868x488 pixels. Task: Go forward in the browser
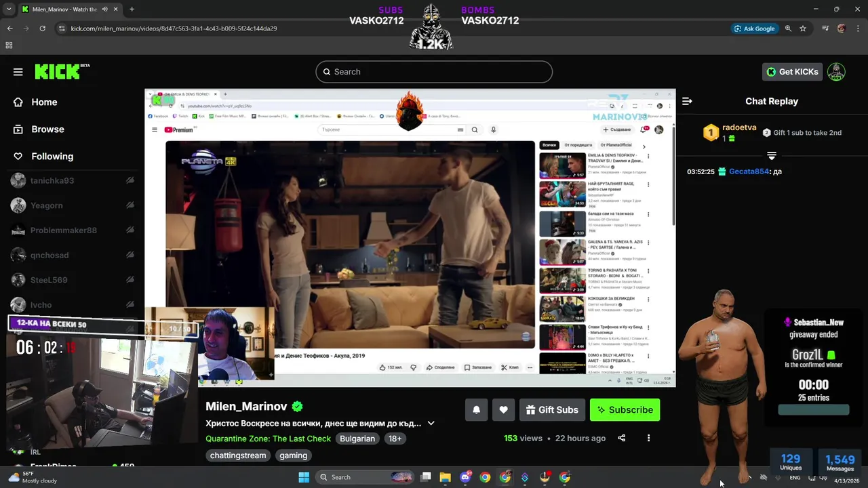[x=26, y=28]
